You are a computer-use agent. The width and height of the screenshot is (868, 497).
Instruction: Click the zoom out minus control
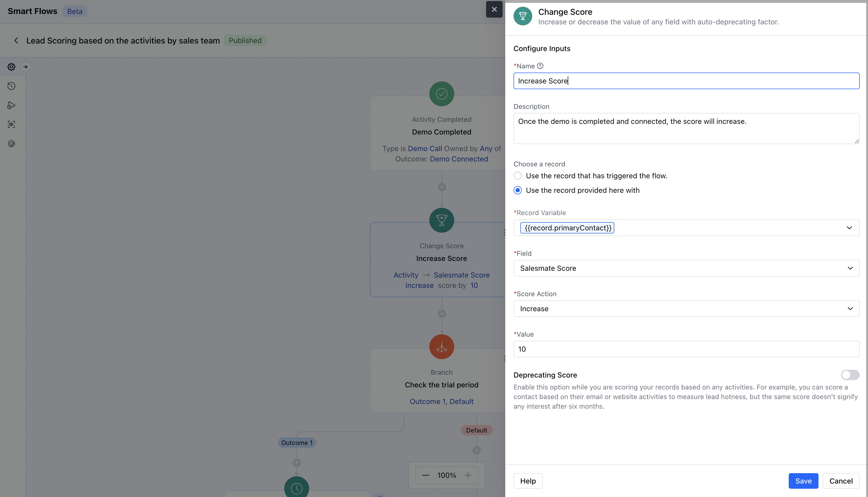click(x=426, y=475)
